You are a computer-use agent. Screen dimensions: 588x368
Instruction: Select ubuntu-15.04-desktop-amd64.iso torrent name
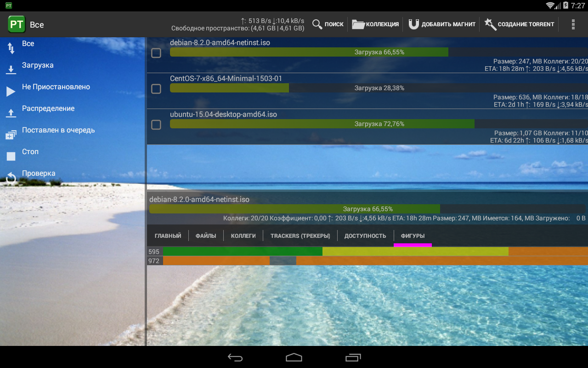(223, 115)
